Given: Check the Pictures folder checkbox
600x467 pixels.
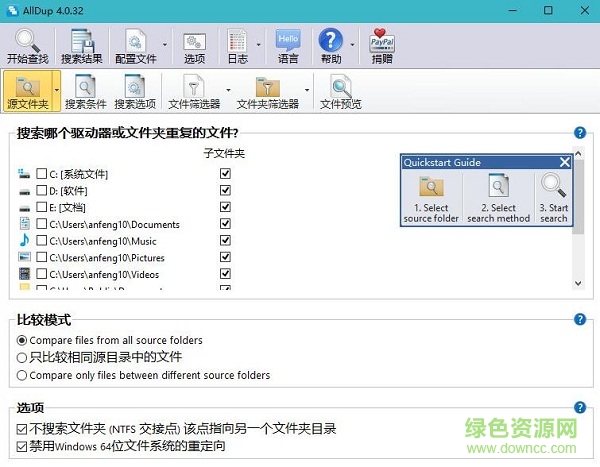Looking at the screenshot, I should 41,257.
